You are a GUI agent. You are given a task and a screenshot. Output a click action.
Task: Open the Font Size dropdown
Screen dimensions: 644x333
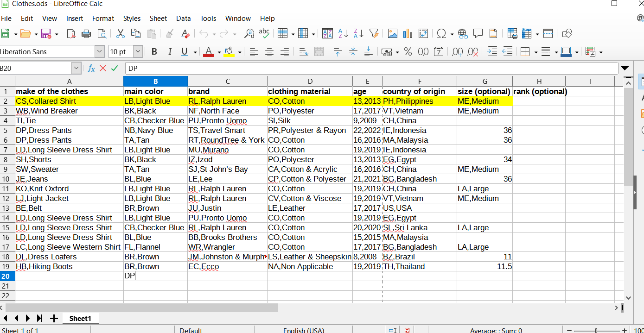click(x=138, y=52)
